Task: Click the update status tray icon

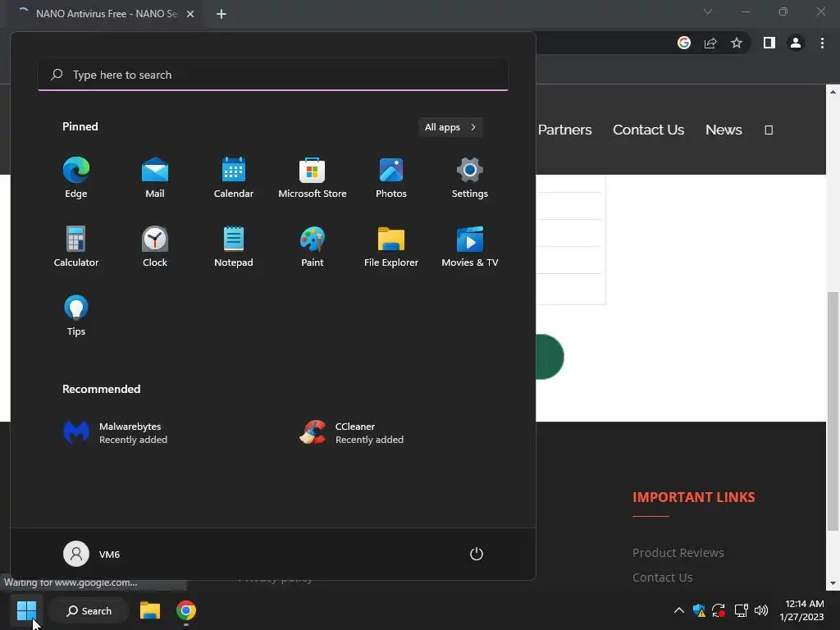Action: point(719,610)
